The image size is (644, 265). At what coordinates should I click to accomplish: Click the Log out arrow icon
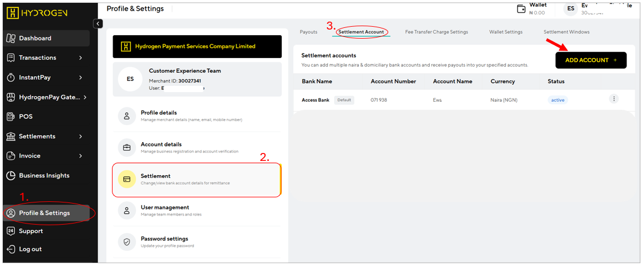(11, 249)
